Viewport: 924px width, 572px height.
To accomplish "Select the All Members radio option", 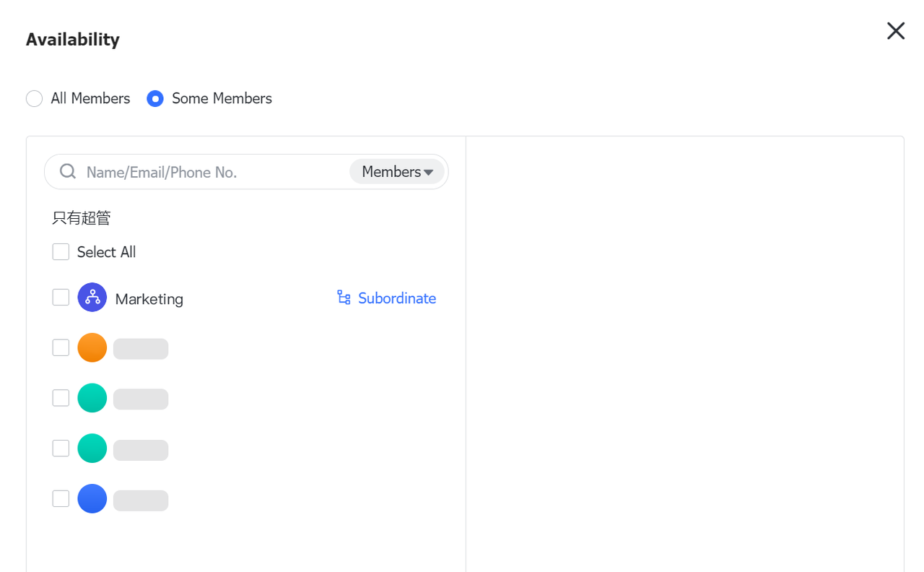I will click(x=35, y=98).
